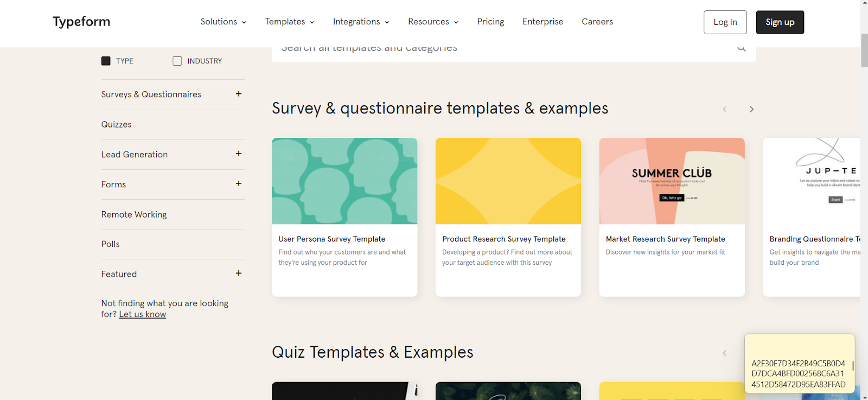Open the Templates dropdown menu

click(x=290, y=22)
